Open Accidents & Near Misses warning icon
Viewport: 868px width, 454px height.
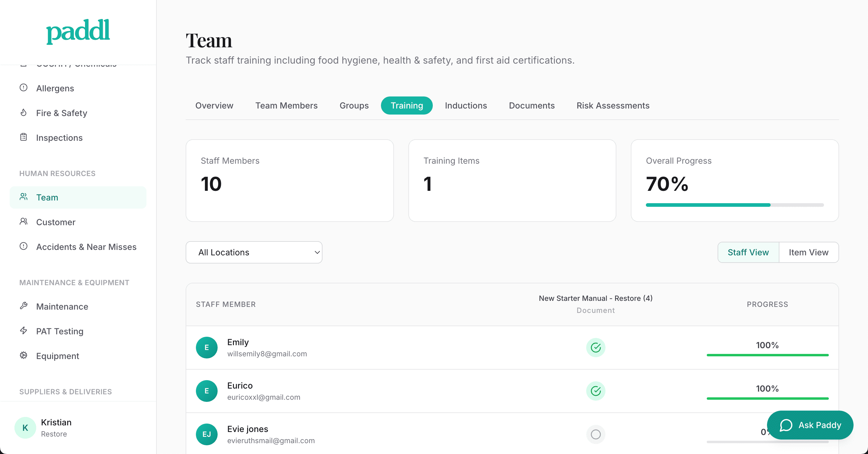[23, 246]
